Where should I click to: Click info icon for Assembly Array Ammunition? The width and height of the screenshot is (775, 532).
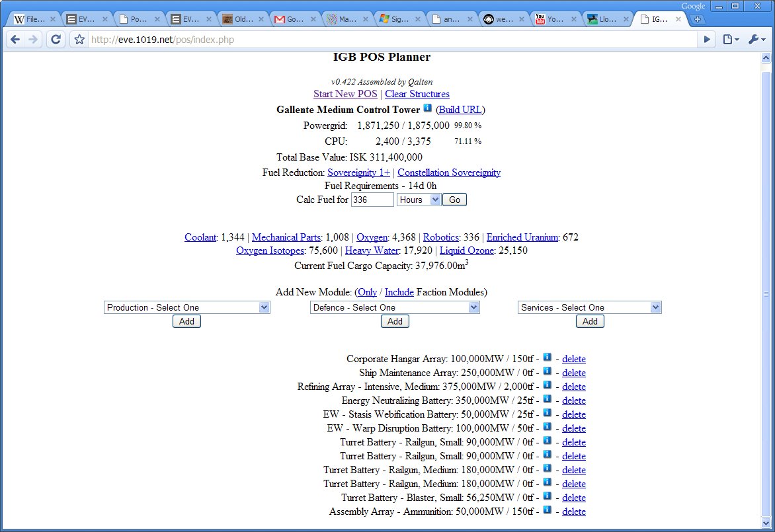547,510
